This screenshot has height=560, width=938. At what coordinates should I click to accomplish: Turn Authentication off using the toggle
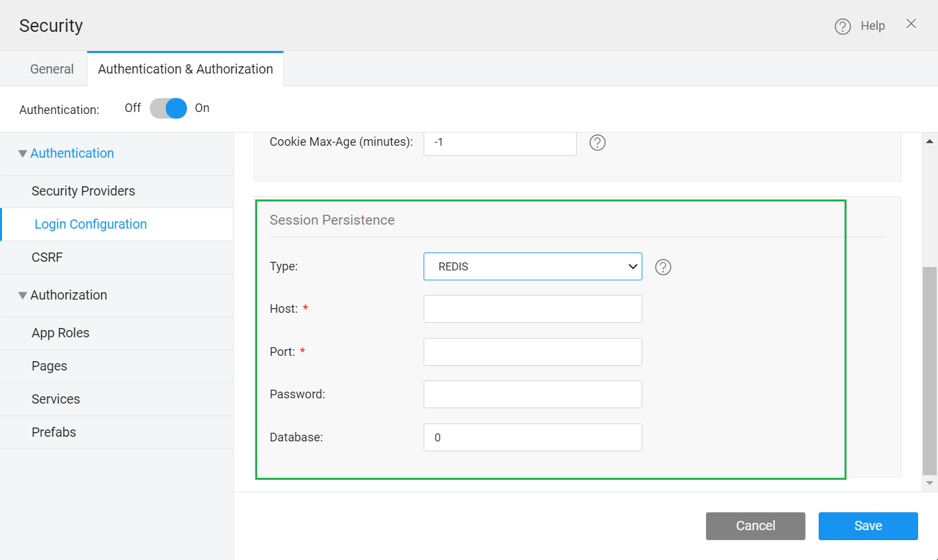tap(168, 108)
